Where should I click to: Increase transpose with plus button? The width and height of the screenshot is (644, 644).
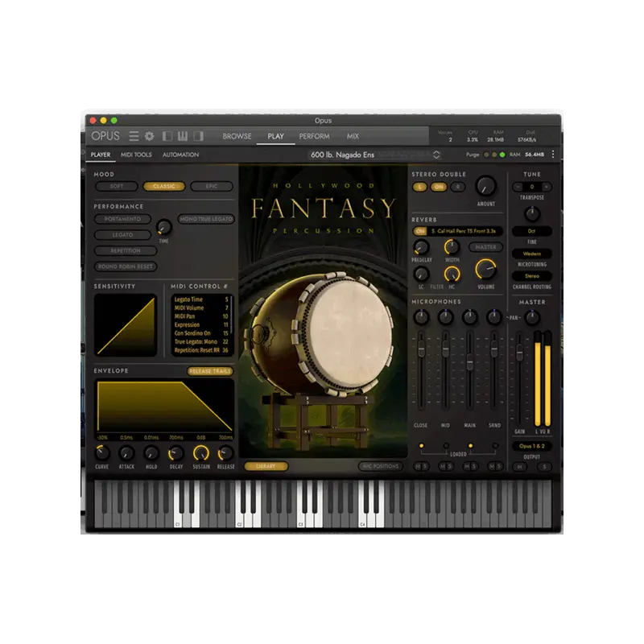point(547,187)
